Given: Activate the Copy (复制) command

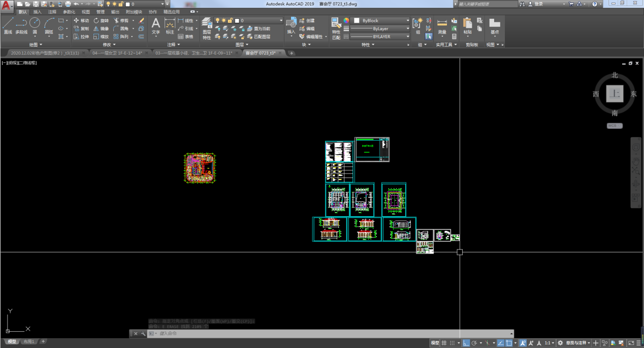Looking at the screenshot, I should tap(81, 29).
